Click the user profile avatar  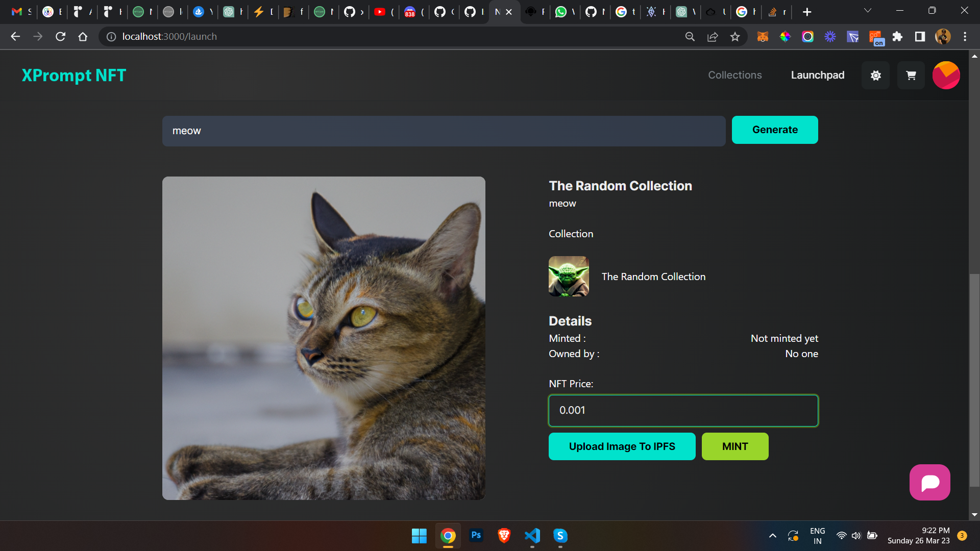point(946,76)
